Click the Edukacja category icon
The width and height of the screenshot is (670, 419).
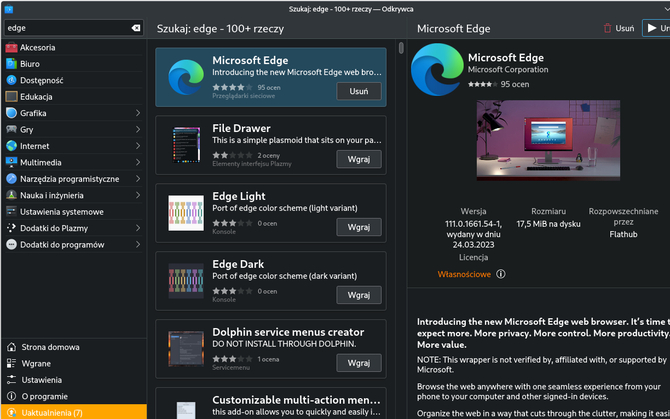[12, 97]
